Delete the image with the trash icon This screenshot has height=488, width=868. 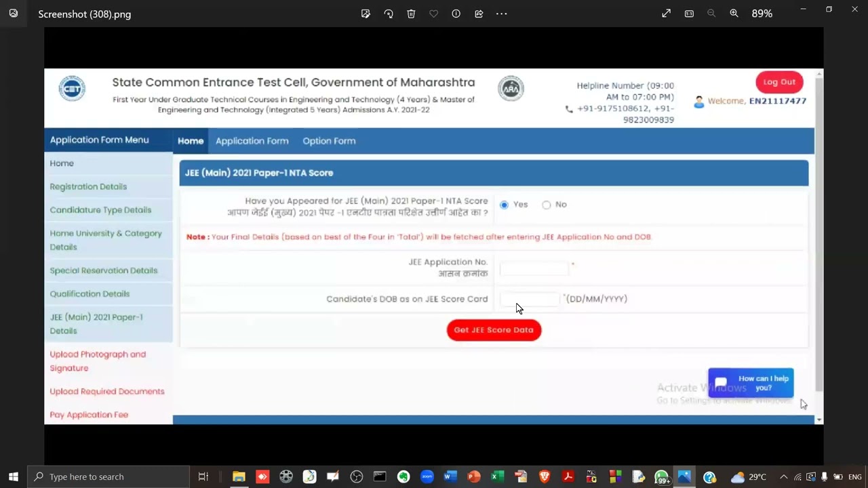tap(411, 14)
